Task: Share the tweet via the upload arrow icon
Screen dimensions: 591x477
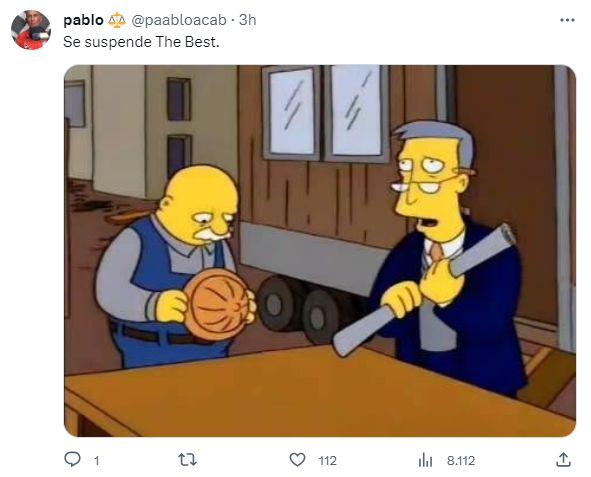Action: click(563, 460)
